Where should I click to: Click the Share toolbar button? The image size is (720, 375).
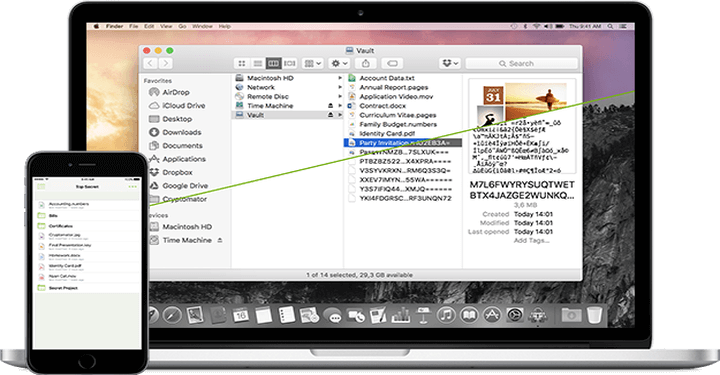tap(366, 63)
